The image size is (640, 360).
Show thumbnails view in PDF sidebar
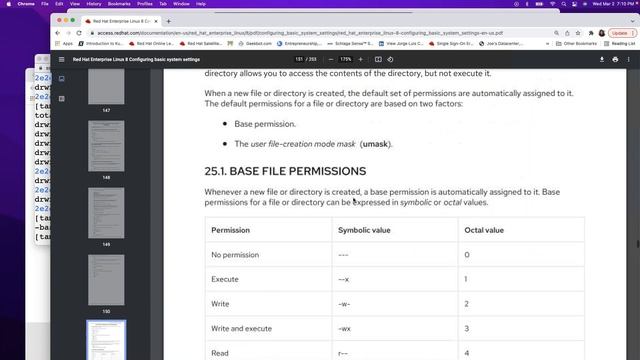62,79
